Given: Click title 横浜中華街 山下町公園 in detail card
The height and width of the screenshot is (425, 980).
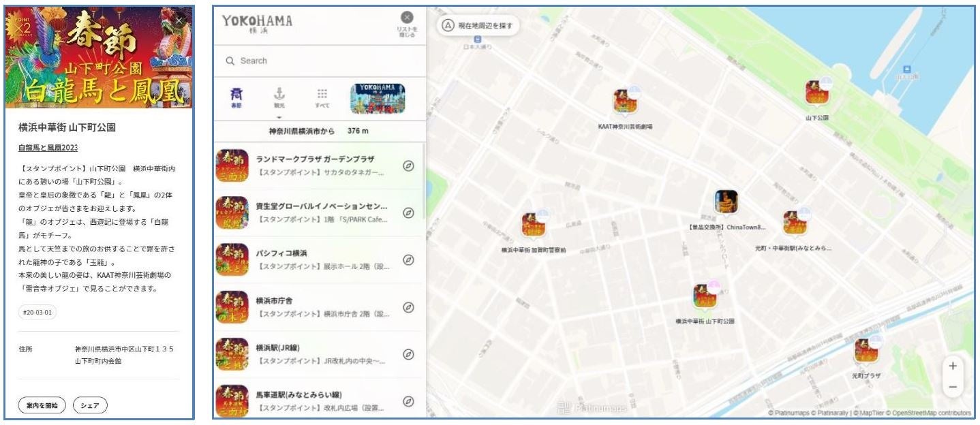Looking at the screenshot, I should (x=67, y=127).
